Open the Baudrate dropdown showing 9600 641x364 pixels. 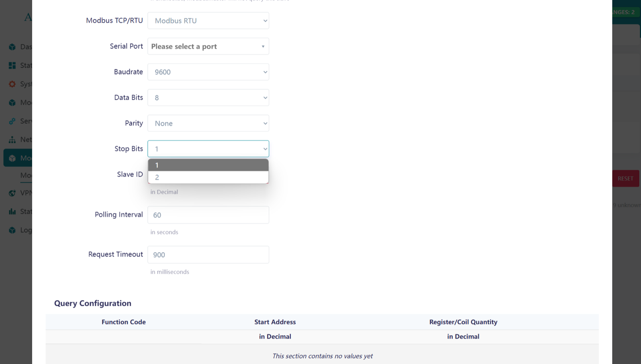click(208, 72)
